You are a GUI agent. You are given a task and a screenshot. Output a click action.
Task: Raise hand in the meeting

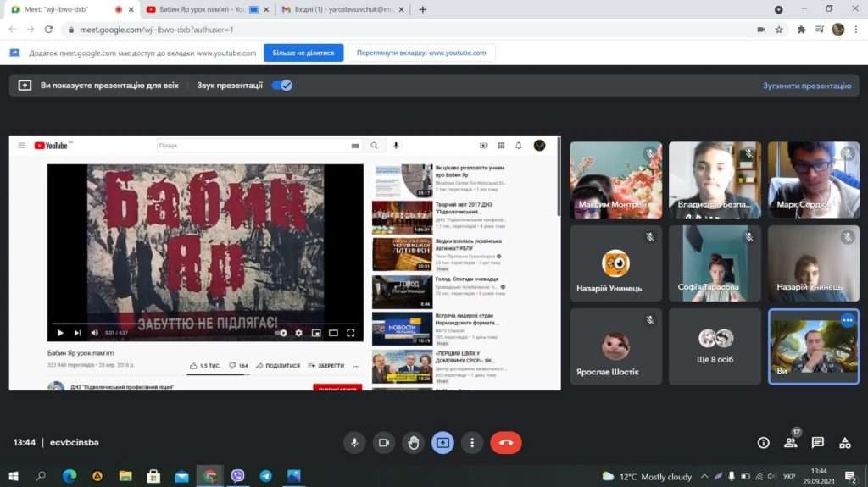414,443
